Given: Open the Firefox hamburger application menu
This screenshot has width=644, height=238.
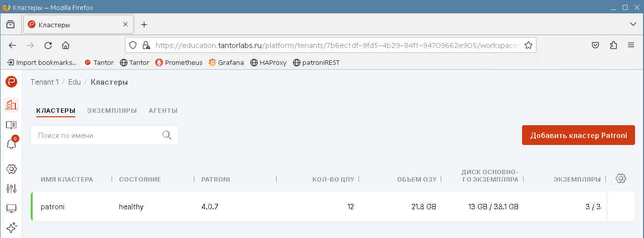Looking at the screenshot, I should pyautogui.click(x=631, y=45).
